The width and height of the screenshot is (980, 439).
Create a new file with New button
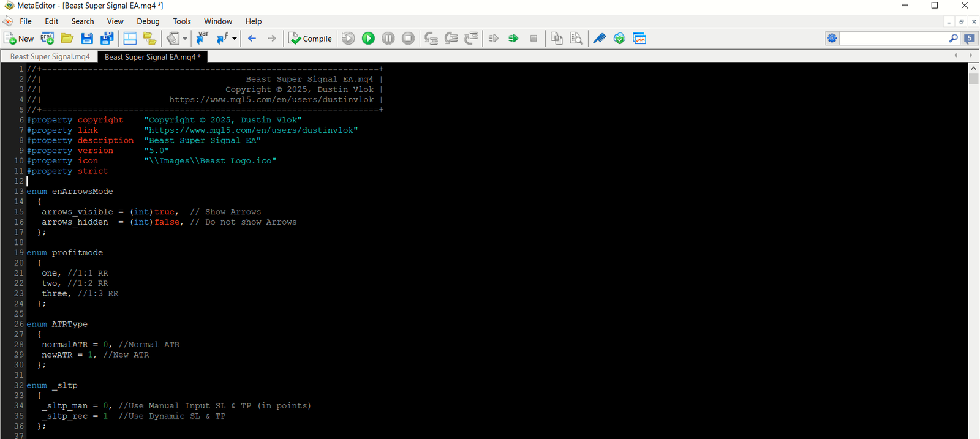(x=18, y=39)
